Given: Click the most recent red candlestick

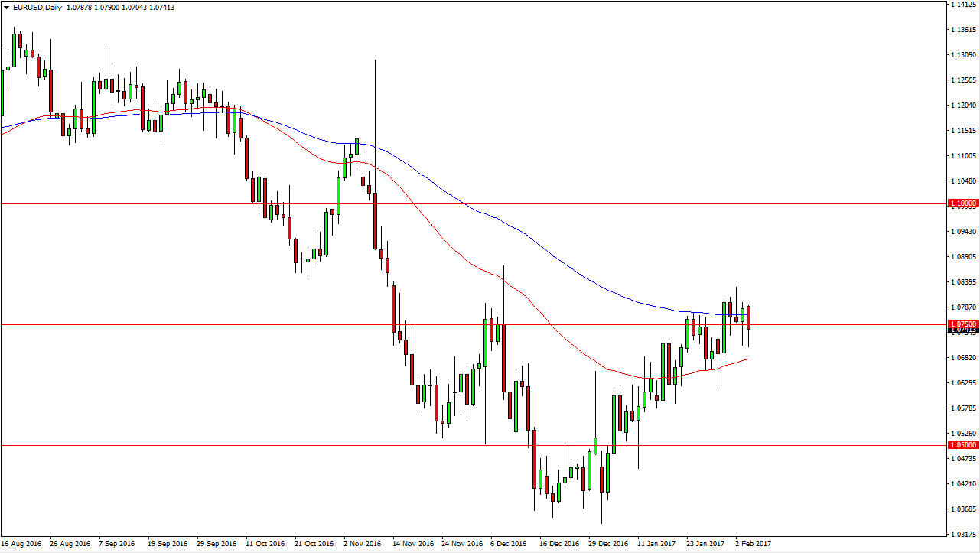Looking at the screenshot, I should [749, 317].
